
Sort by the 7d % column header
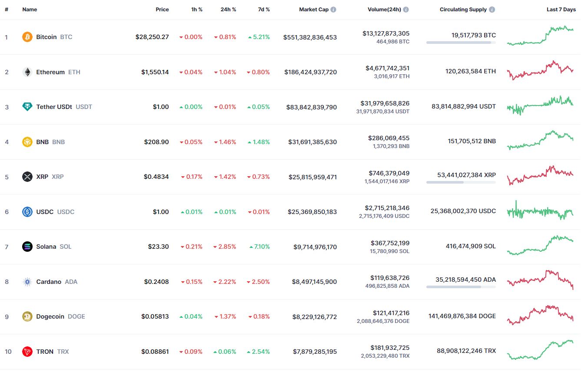coord(264,10)
